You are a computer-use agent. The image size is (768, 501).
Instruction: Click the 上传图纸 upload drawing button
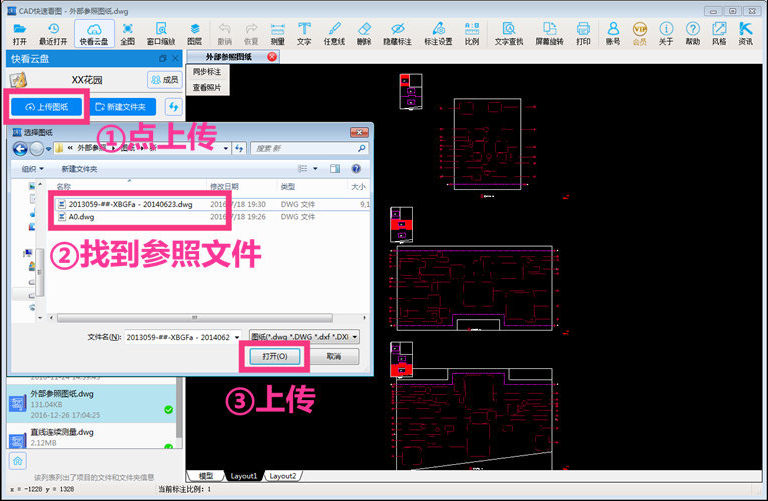click(x=47, y=107)
